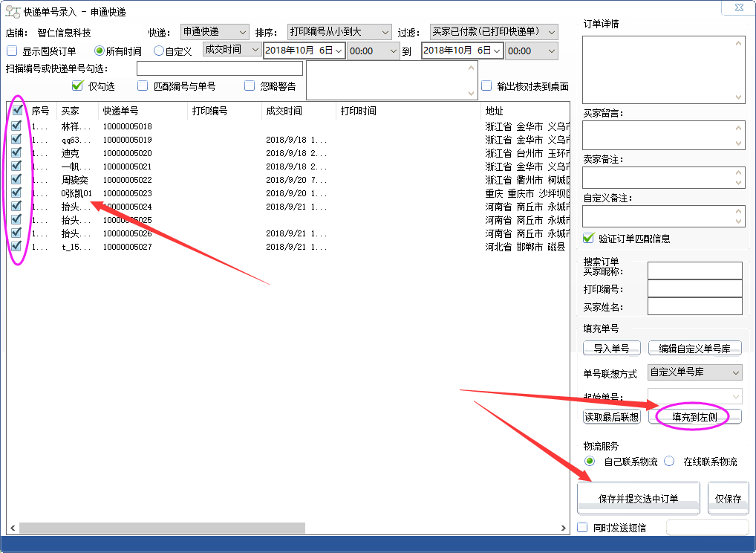Open the 快递 company dropdown
Image resolution: width=756 pixels, height=553 pixels.
click(215, 32)
